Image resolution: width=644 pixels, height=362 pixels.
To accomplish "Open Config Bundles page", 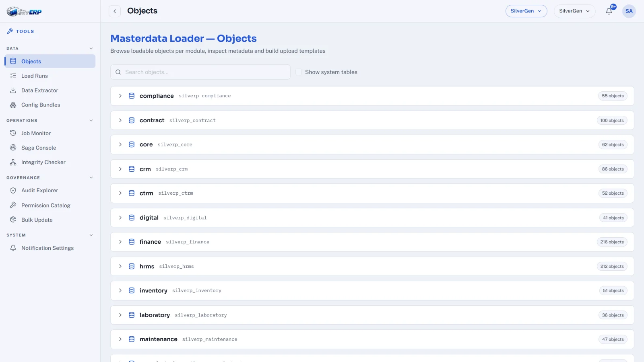I will pos(50,105).
